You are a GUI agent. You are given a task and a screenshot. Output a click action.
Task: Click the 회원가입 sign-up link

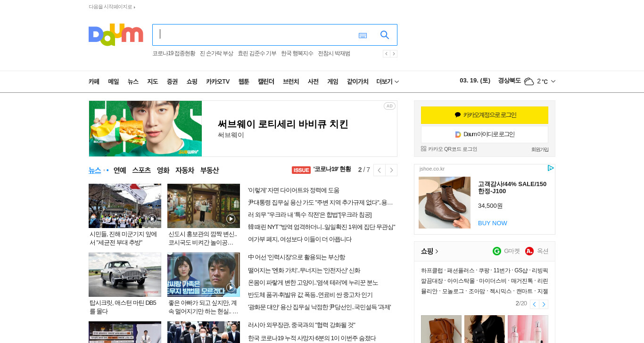(540, 149)
